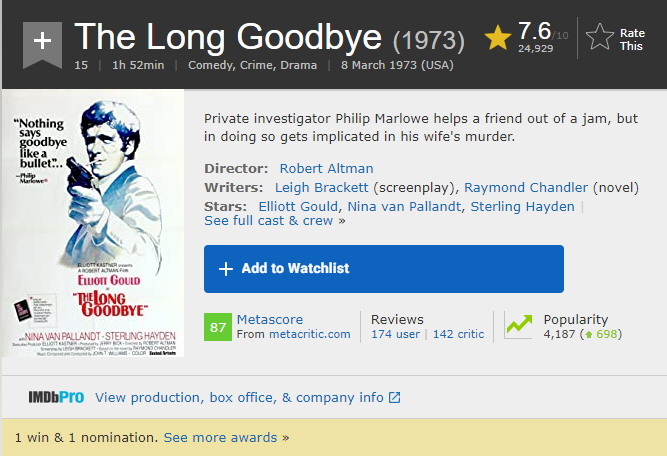The image size is (667, 456).
Task: View the 142 critic reviews
Action: pos(458,334)
